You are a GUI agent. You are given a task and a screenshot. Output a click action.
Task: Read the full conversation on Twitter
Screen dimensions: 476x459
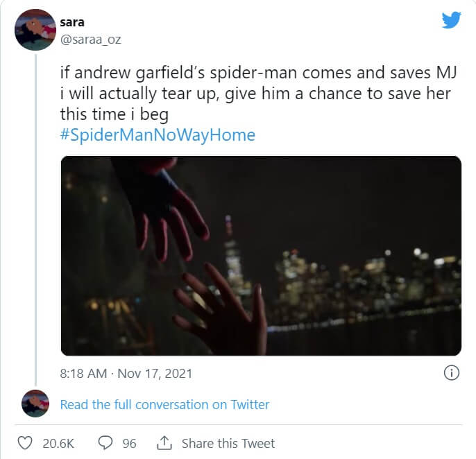[164, 404]
